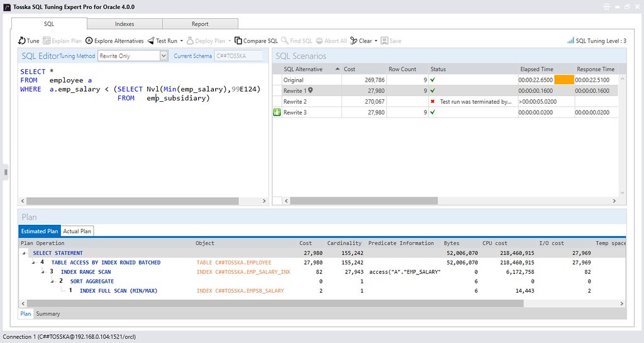Click the red X status of Rewrite 2

tap(433, 101)
